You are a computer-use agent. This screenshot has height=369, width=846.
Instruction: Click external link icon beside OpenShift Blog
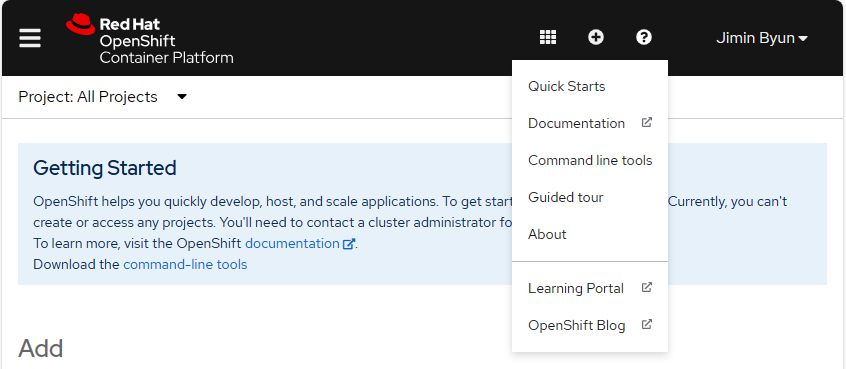(646, 325)
